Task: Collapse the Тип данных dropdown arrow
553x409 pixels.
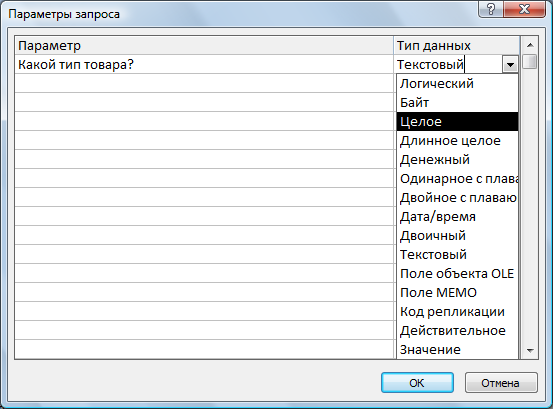Action: [510, 65]
